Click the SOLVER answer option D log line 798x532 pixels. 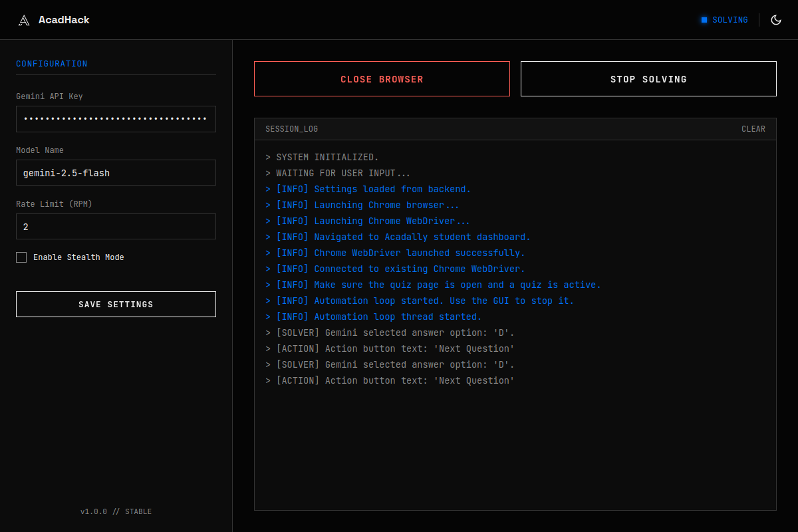390,332
